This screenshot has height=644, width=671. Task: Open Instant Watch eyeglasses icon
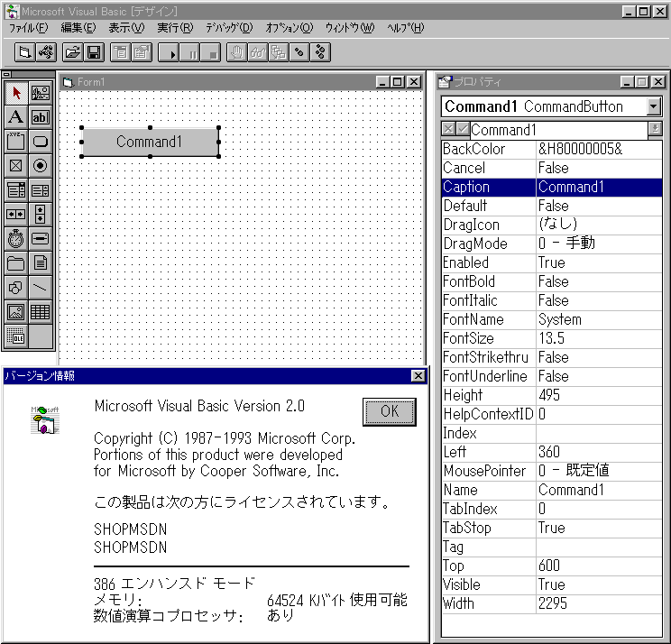tap(258, 52)
